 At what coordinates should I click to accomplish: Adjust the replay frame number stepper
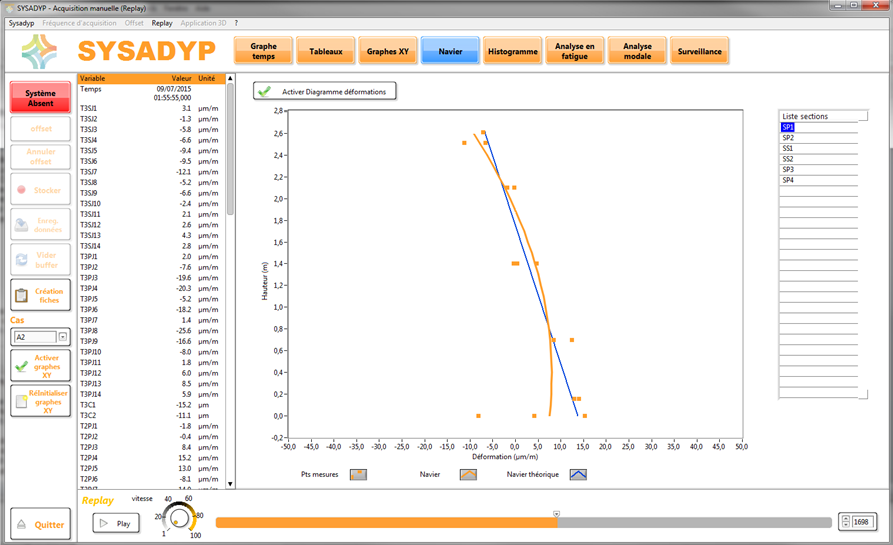846,522
